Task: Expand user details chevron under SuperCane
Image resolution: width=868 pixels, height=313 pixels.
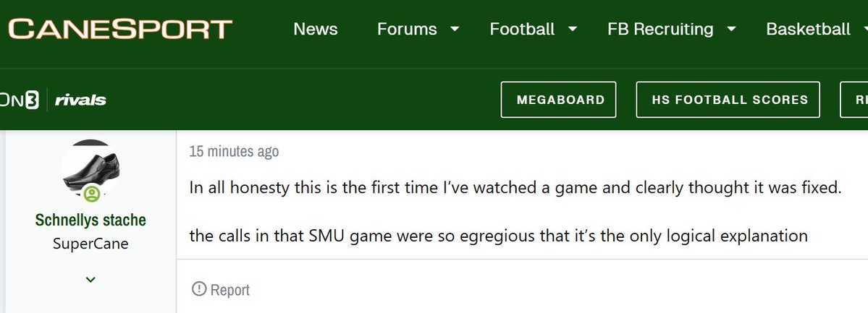Action: 90,279
